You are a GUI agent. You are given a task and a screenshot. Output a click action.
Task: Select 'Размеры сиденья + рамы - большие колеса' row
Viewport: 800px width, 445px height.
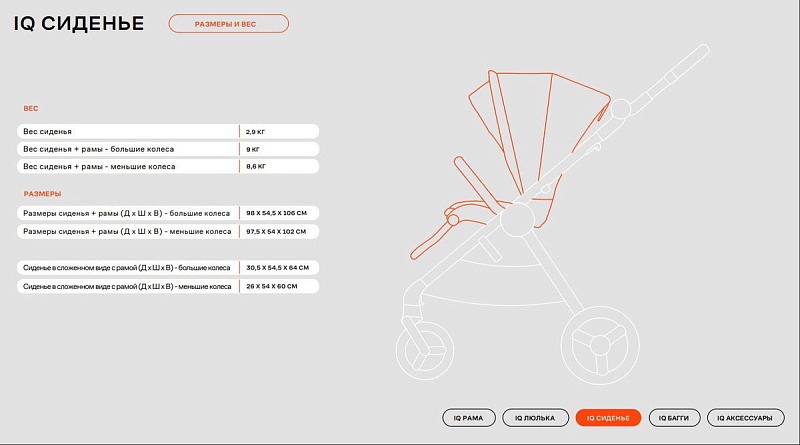(168, 213)
